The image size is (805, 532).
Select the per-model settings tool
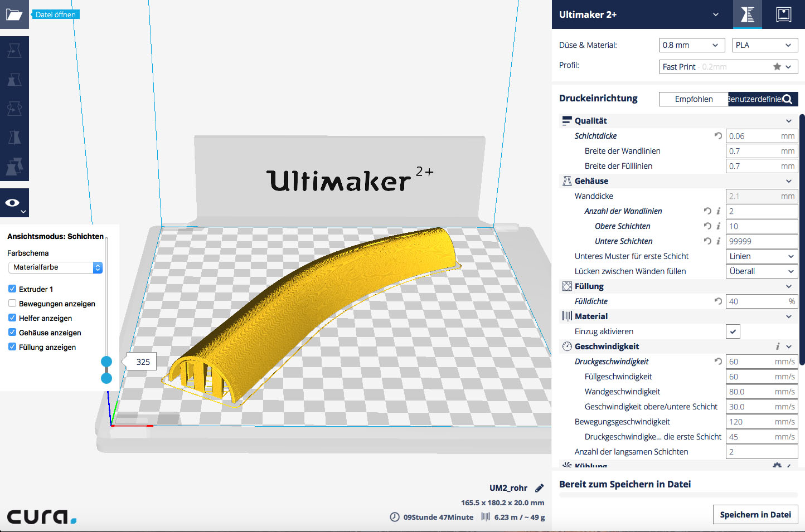click(x=14, y=167)
